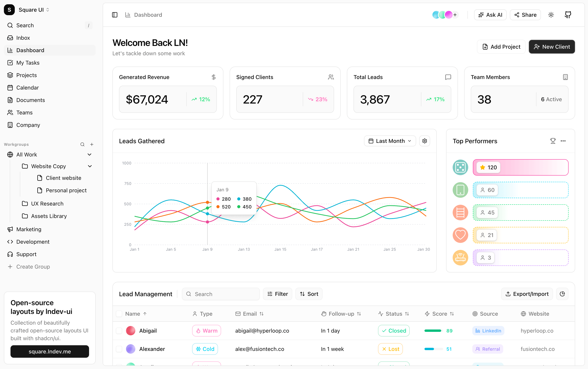The image size is (588, 369).
Task: Toggle the sidebar panel icon
Action: [115, 15]
